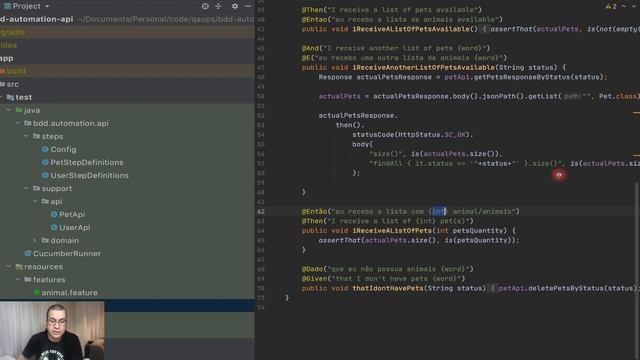Click the webcam video thumbnail
The width and height of the screenshot is (640, 360).
52,331
